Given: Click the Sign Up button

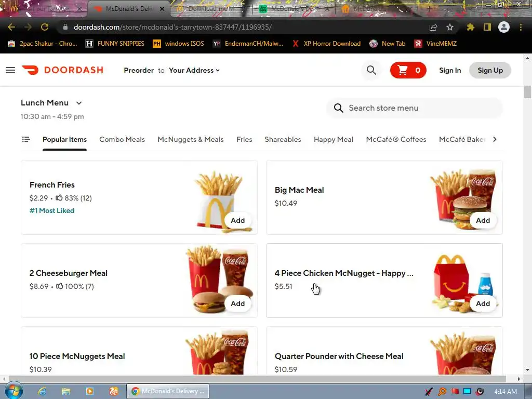Looking at the screenshot, I should [490, 70].
